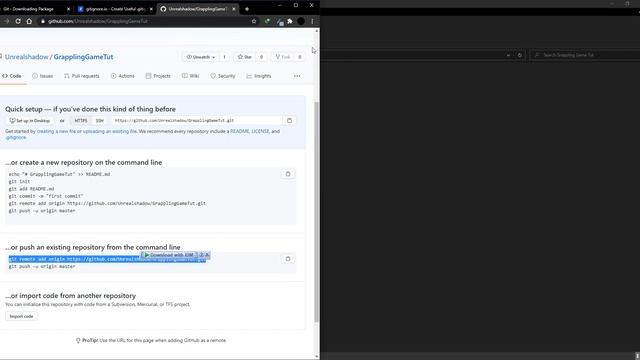Reload the GitHub page in the browser

[18, 21]
